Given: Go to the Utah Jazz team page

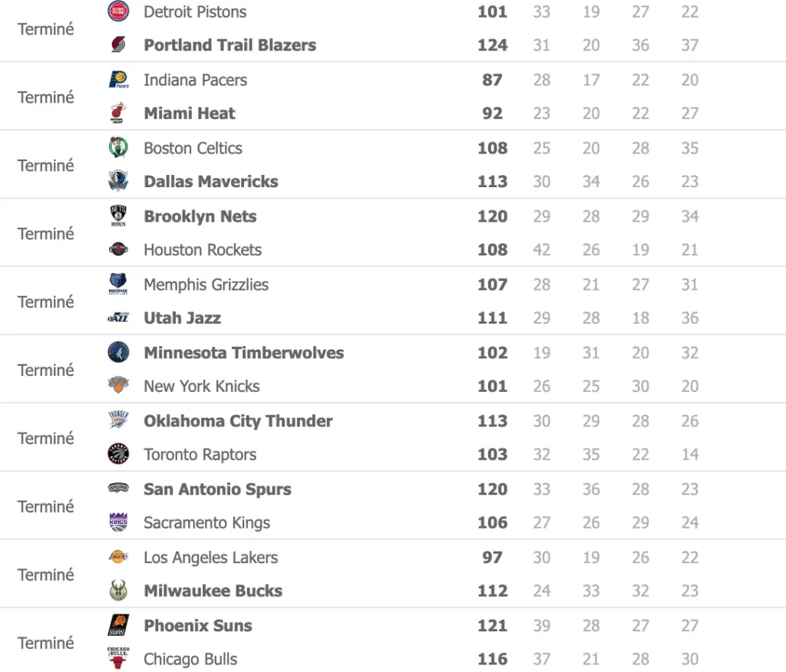Looking at the screenshot, I should pyautogui.click(x=183, y=318).
